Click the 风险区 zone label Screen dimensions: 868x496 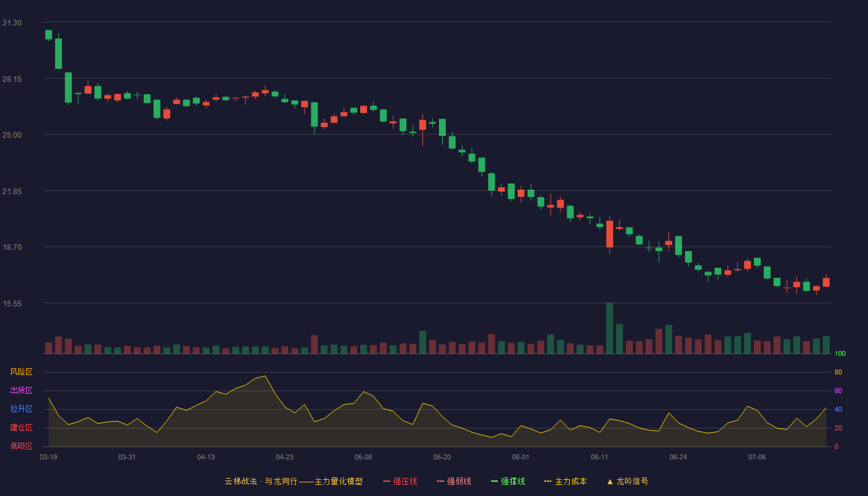click(x=21, y=372)
